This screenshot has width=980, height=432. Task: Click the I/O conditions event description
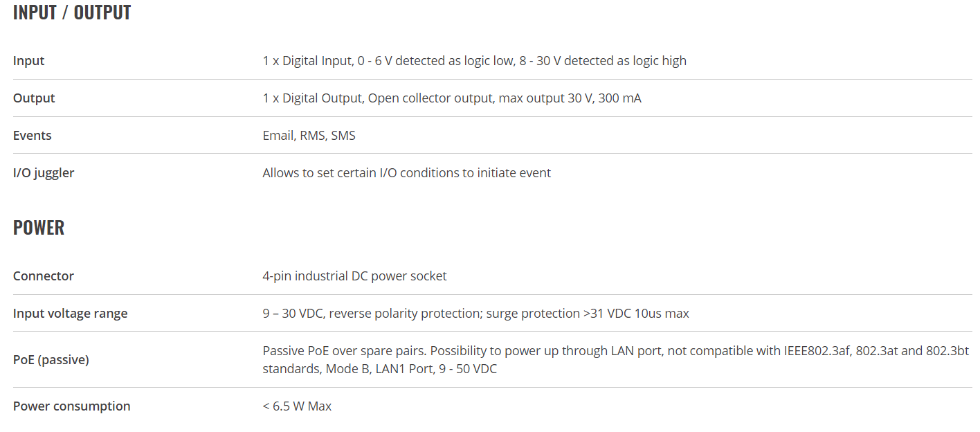pos(407,173)
